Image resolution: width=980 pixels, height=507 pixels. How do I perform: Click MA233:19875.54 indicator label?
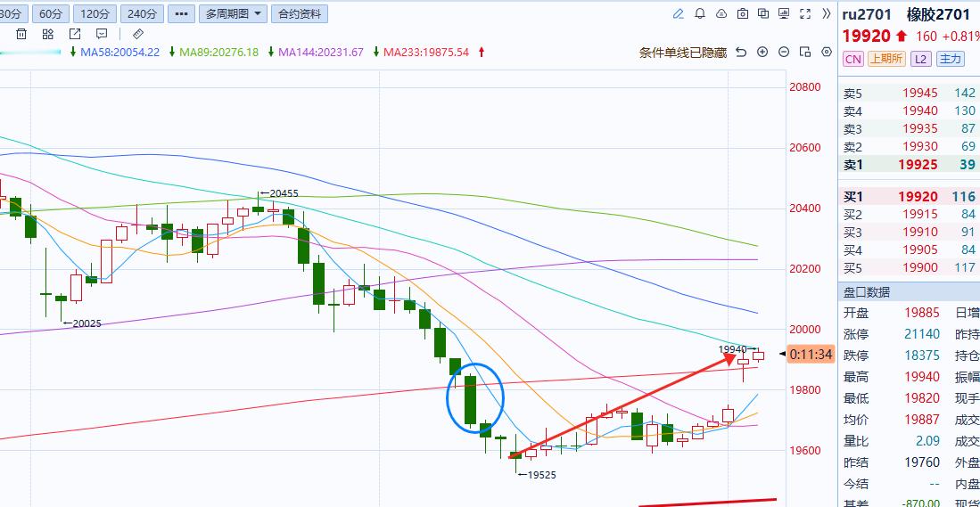point(426,53)
